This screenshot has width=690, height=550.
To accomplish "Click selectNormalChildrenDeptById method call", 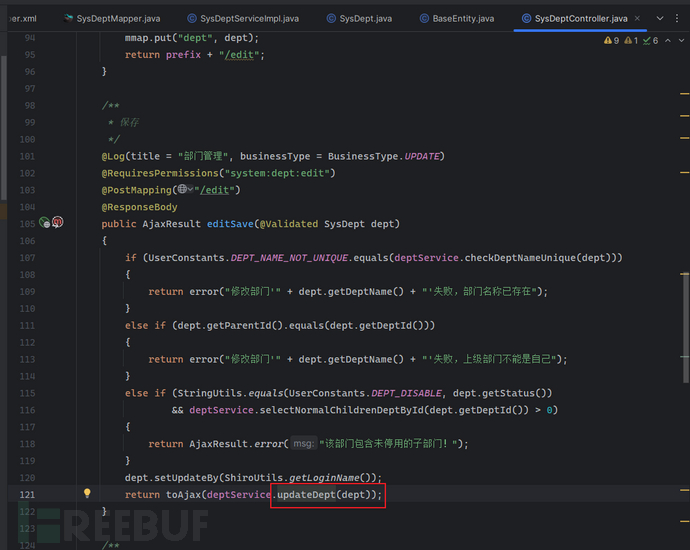I will pos(341,410).
